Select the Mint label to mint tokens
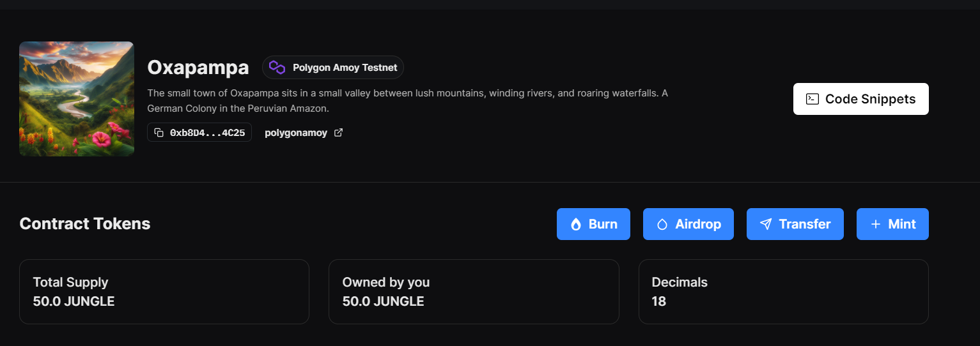980x346 pixels. pyautogui.click(x=902, y=225)
